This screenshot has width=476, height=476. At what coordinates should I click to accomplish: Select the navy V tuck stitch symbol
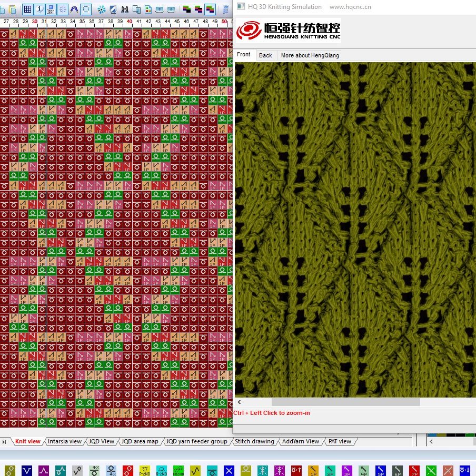(27, 471)
